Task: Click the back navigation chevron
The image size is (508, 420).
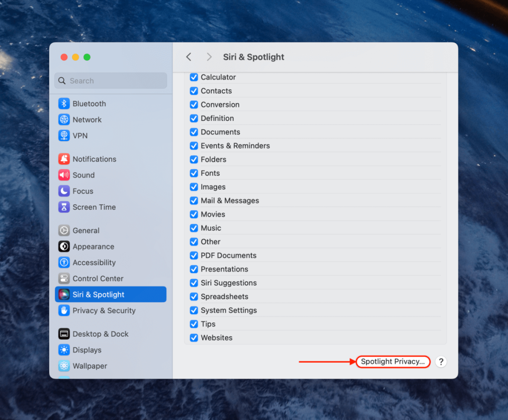Action: [189, 57]
